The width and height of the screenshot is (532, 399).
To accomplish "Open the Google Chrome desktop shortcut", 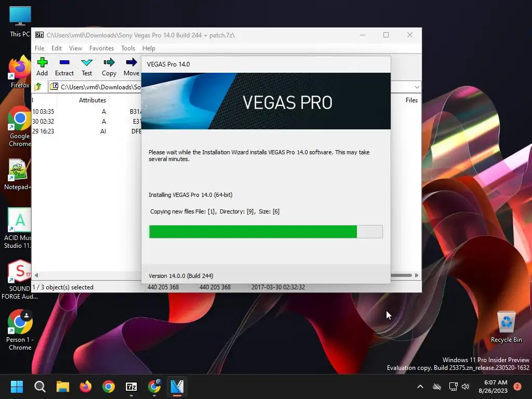I will coord(20,127).
